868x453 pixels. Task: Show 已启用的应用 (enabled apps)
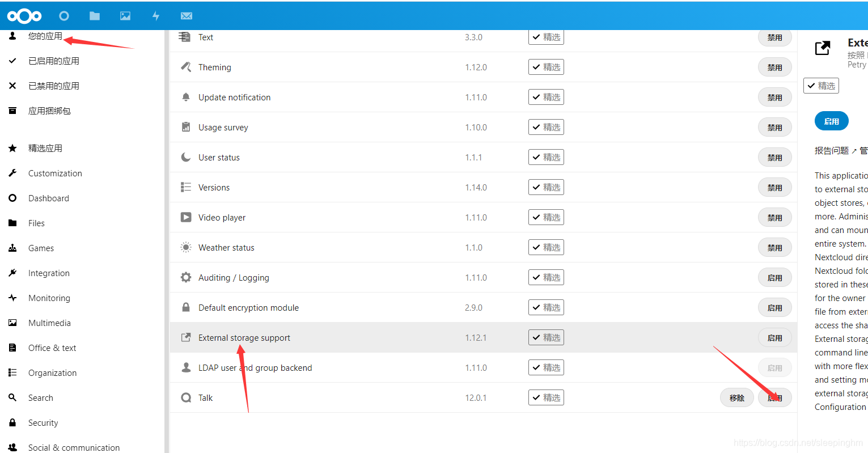[54, 61]
